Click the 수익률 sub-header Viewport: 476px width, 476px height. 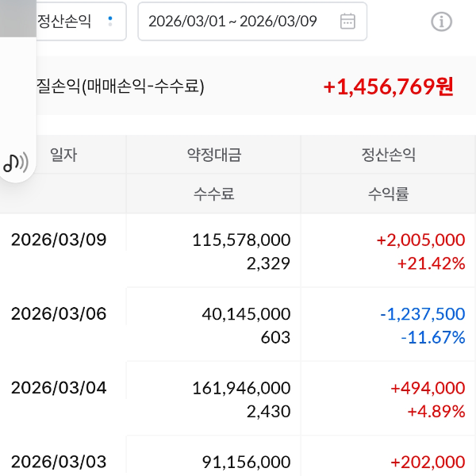[x=388, y=194]
